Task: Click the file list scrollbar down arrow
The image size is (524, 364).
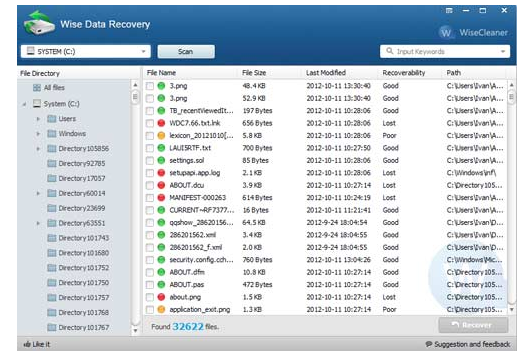Action: click(x=511, y=310)
